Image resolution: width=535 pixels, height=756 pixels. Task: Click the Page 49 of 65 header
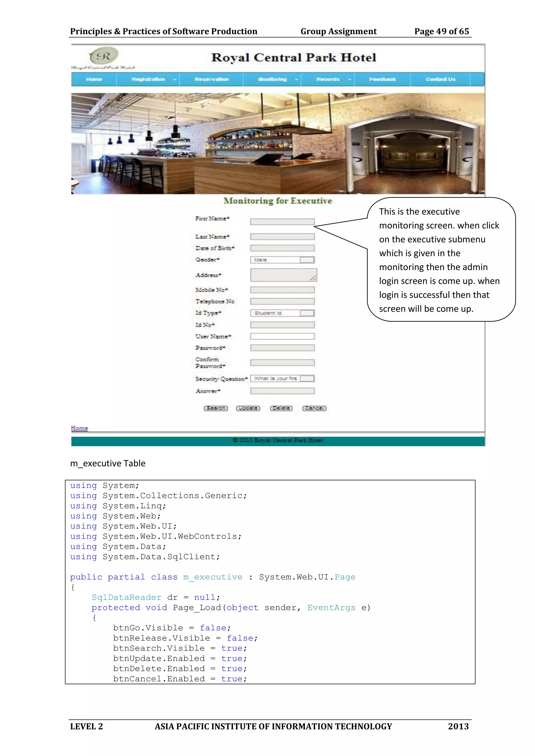441,31
